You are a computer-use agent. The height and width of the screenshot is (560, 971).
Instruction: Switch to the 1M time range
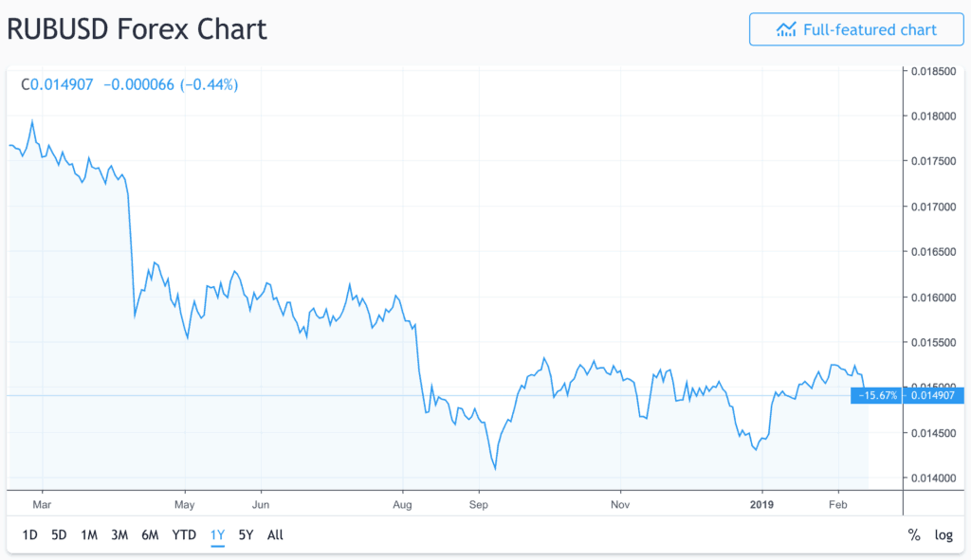pyautogui.click(x=89, y=534)
